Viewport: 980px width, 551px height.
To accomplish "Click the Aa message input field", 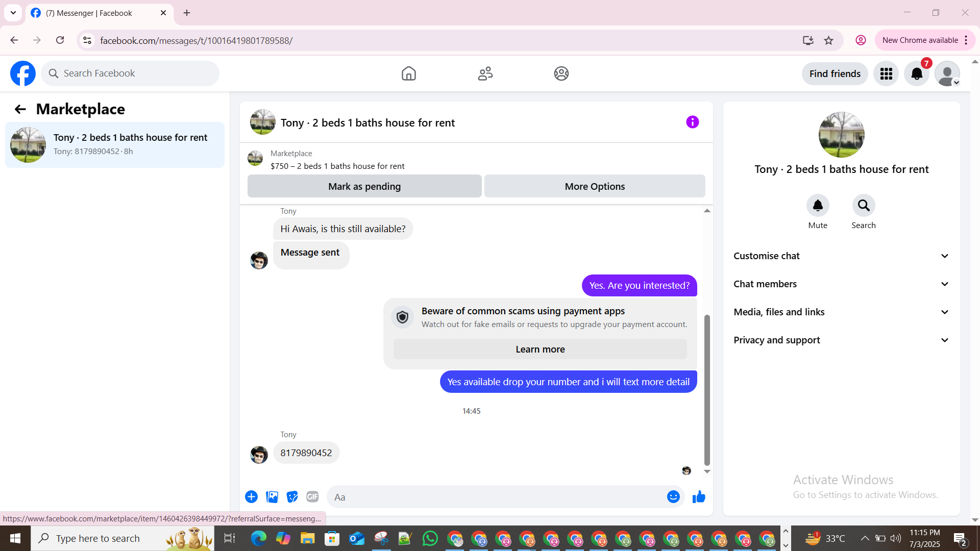I will (x=495, y=497).
